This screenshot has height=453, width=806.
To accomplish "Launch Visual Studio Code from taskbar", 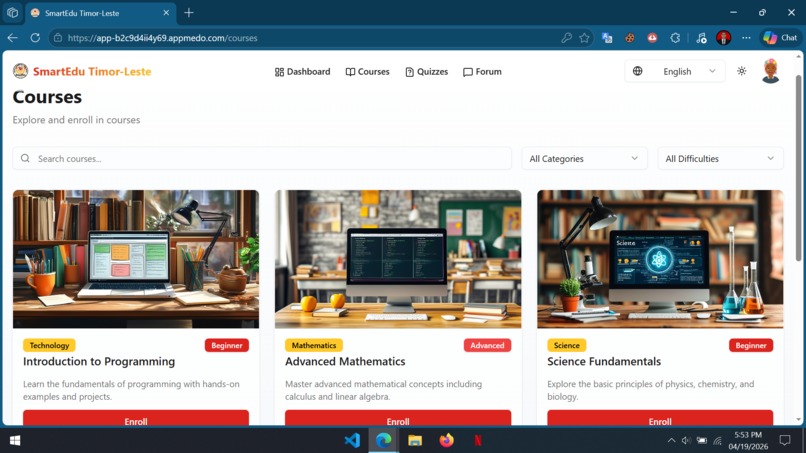I will [x=352, y=441].
